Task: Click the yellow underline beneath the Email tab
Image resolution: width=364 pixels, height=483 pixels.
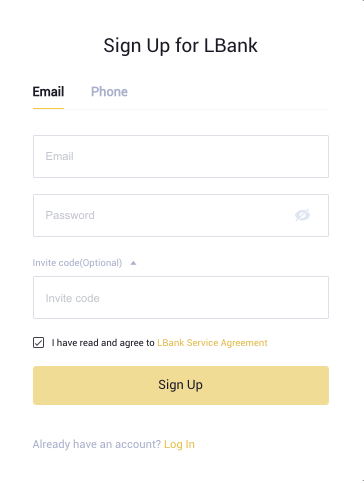Action: [48, 108]
